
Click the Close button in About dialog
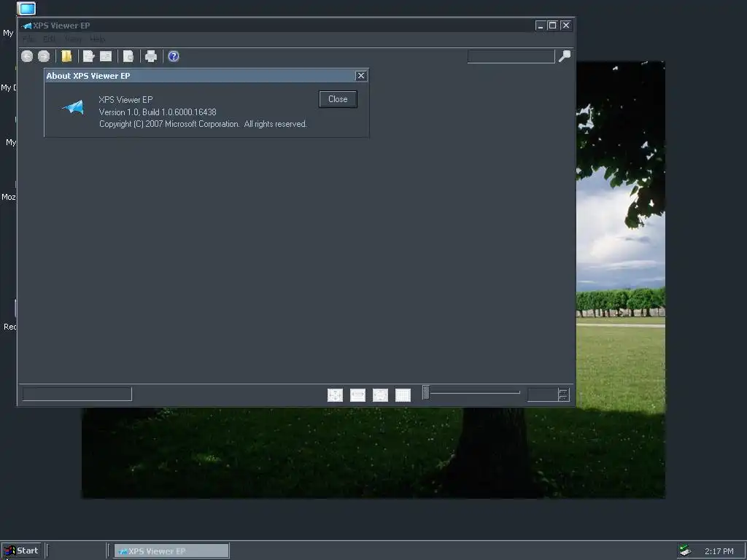pos(338,99)
